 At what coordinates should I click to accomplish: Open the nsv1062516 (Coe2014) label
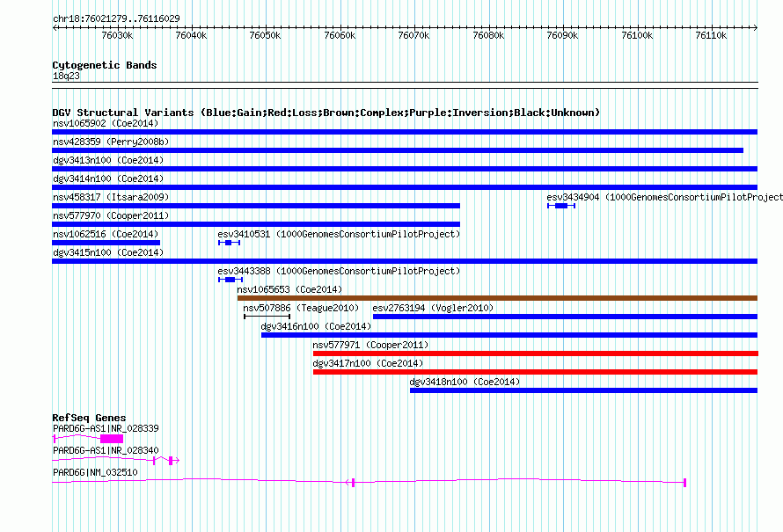tap(106, 234)
